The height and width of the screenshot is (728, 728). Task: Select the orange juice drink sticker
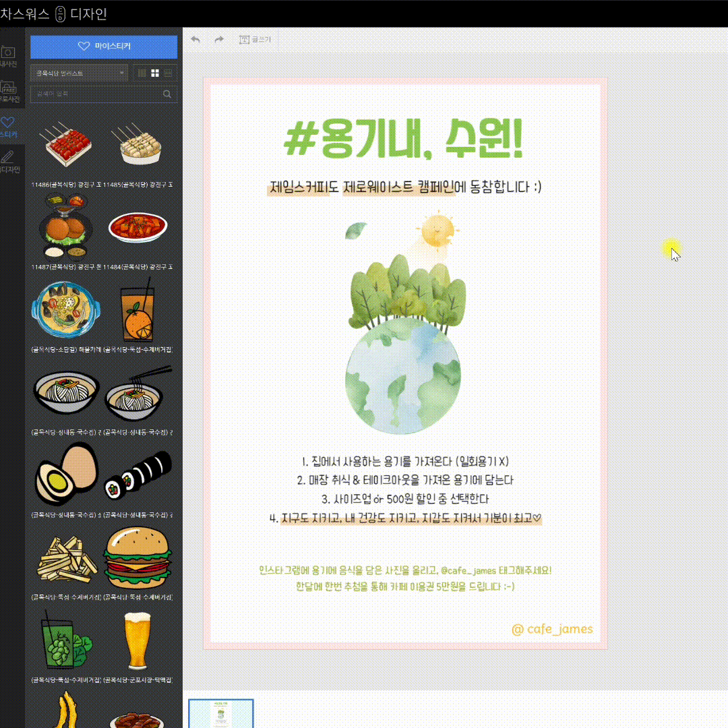[x=138, y=310]
